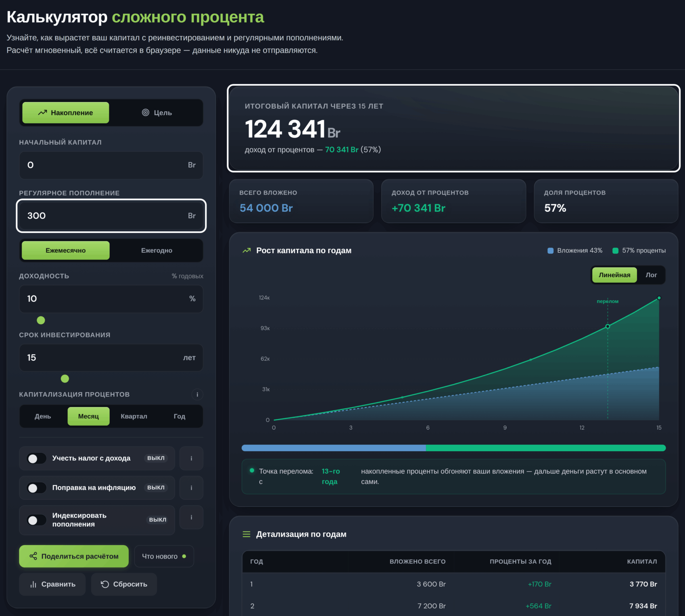Click info icon for Поправка на инфляцию
The width and height of the screenshot is (685, 616).
[191, 488]
